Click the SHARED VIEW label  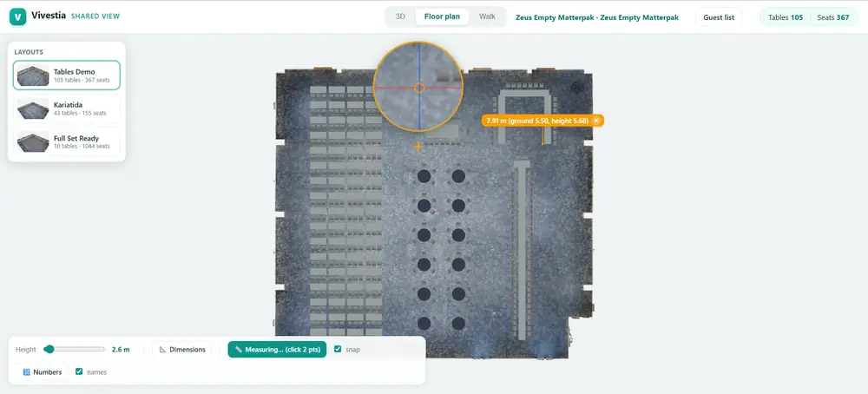click(x=95, y=16)
